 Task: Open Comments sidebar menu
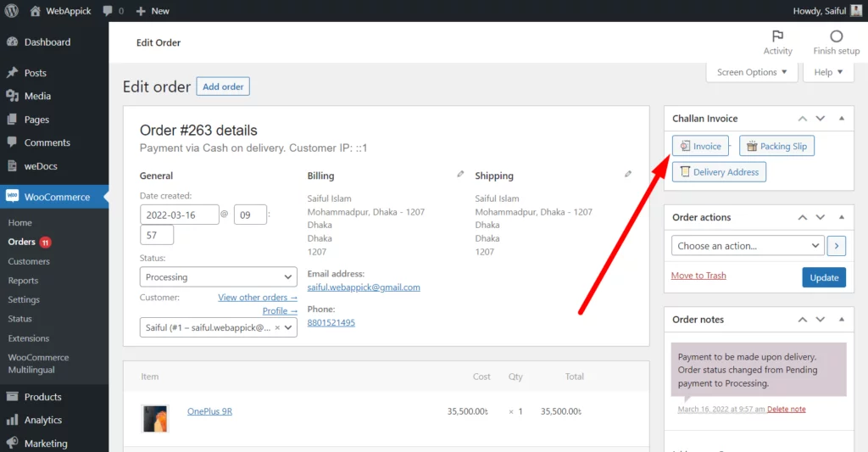[54, 142]
